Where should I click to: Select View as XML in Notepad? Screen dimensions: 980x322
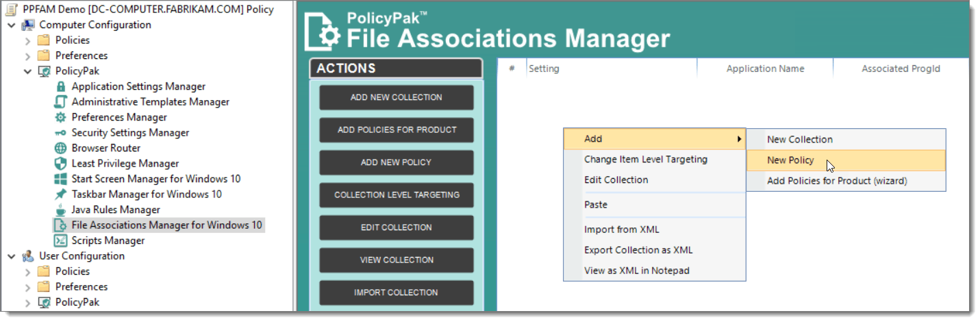pyautogui.click(x=654, y=271)
